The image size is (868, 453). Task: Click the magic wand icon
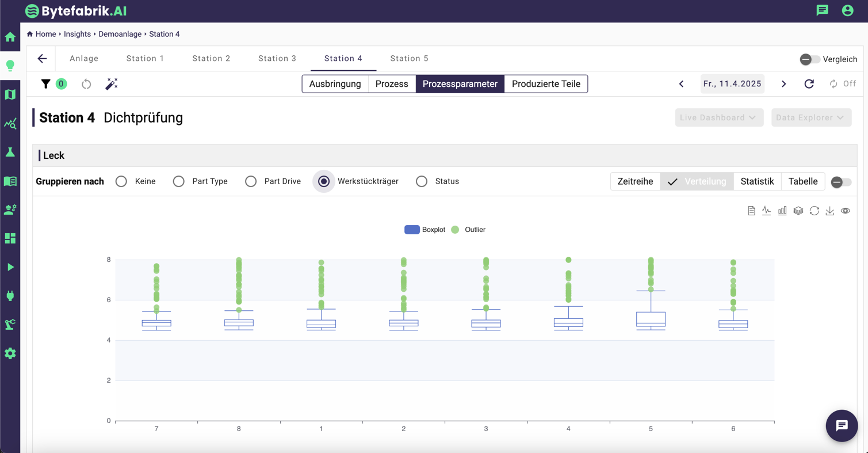point(112,84)
